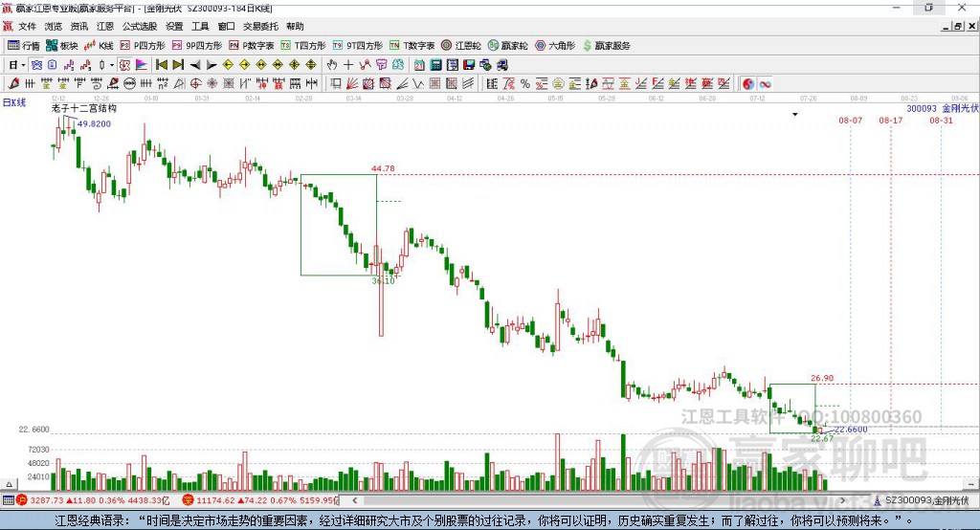Click the save disk icon
980x530 pixels.
[x=469, y=65]
